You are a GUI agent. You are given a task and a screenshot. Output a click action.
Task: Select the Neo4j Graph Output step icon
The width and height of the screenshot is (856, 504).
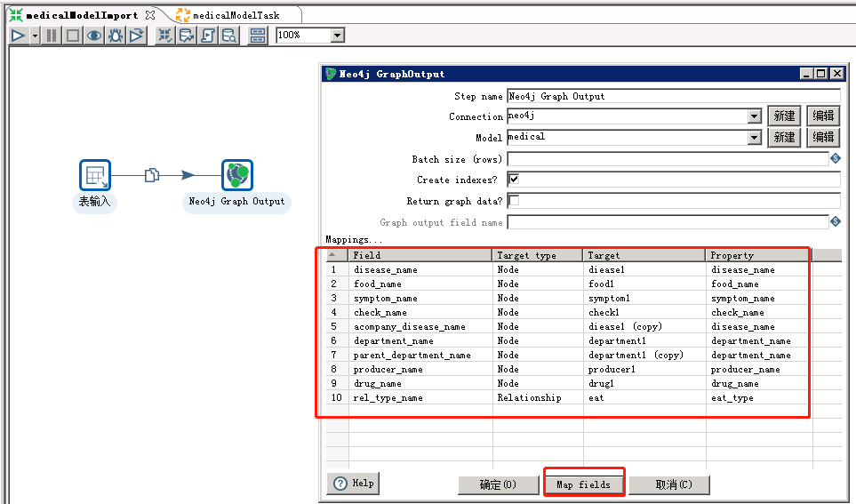pyautogui.click(x=237, y=175)
